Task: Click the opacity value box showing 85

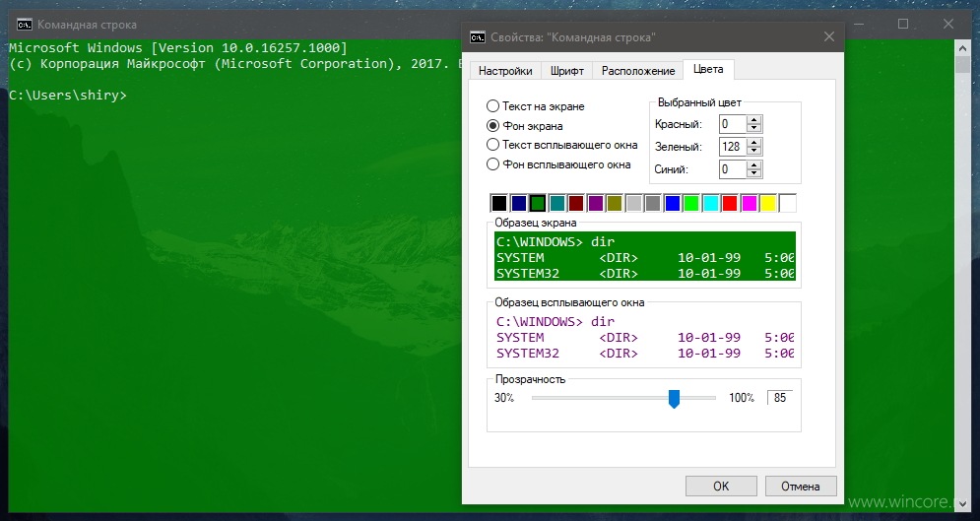Action: pos(780,397)
